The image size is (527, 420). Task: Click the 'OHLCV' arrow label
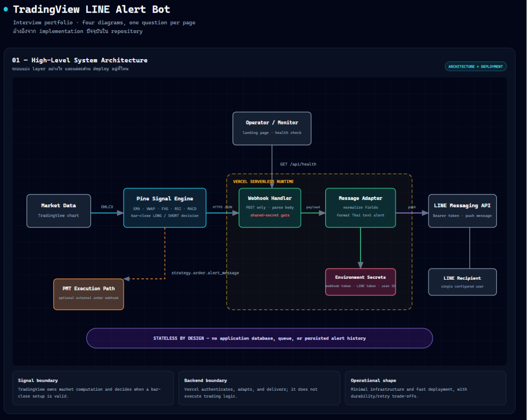coord(107,207)
